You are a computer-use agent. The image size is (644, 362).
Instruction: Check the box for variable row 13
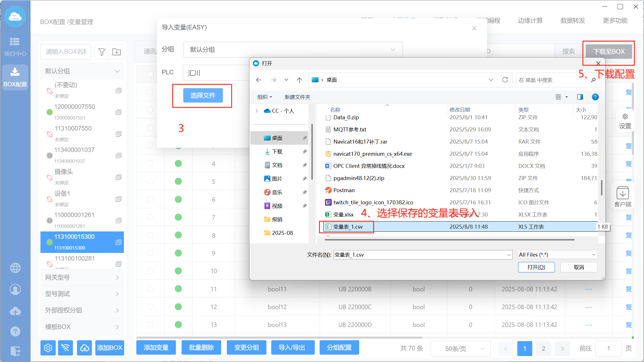[150, 324]
